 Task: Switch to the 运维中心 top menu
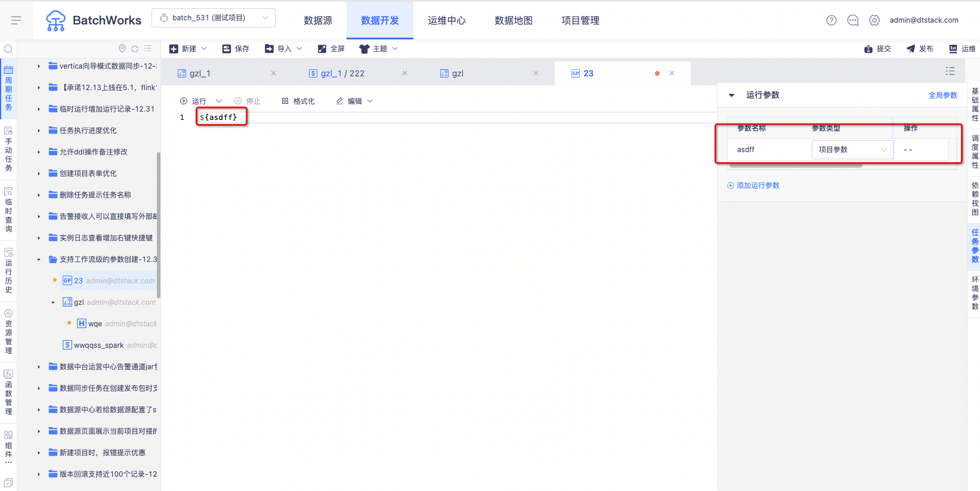(447, 20)
